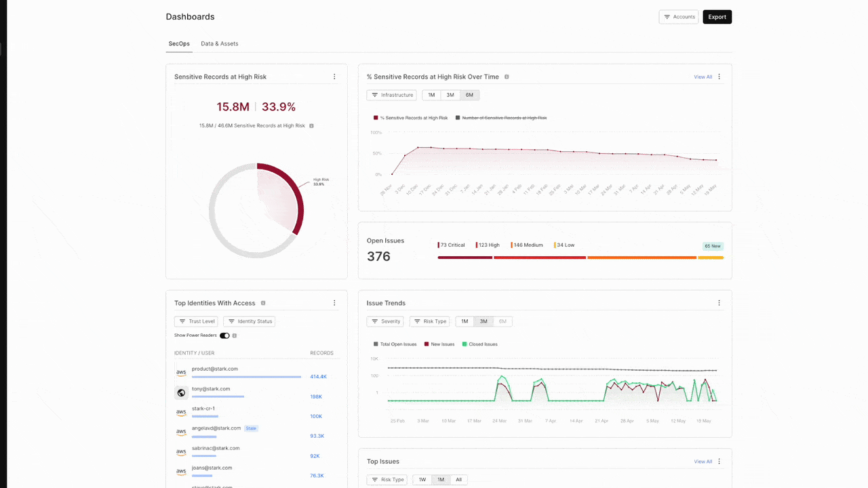
Task: Click info icon next to Top Identities With Access
Action: 263,303
